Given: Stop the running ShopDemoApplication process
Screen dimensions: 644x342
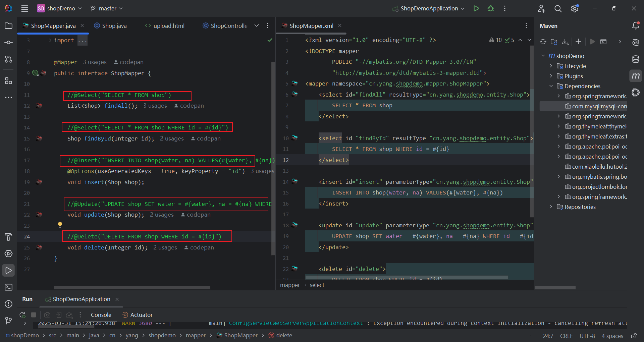Looking at the screenshot, I should 34,315.
